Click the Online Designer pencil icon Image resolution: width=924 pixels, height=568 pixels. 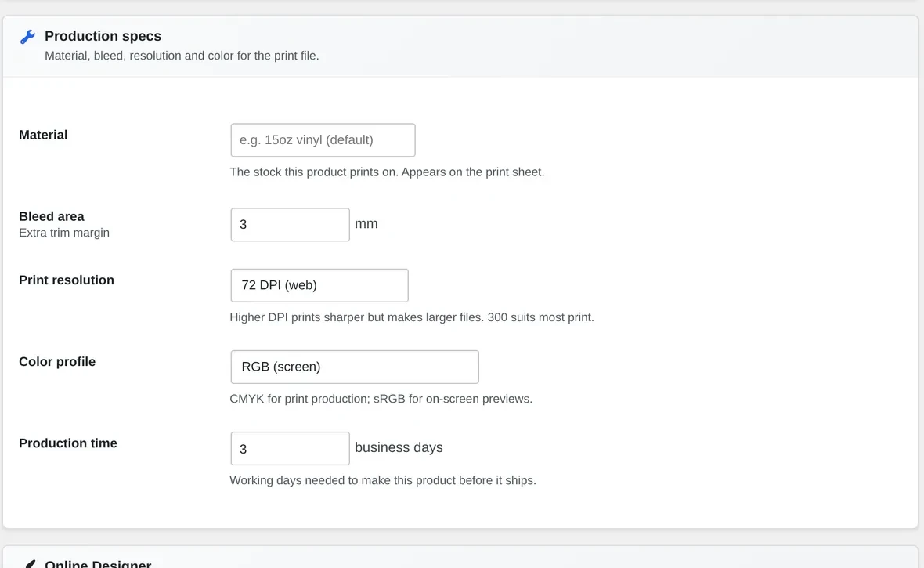pos(28,564)
